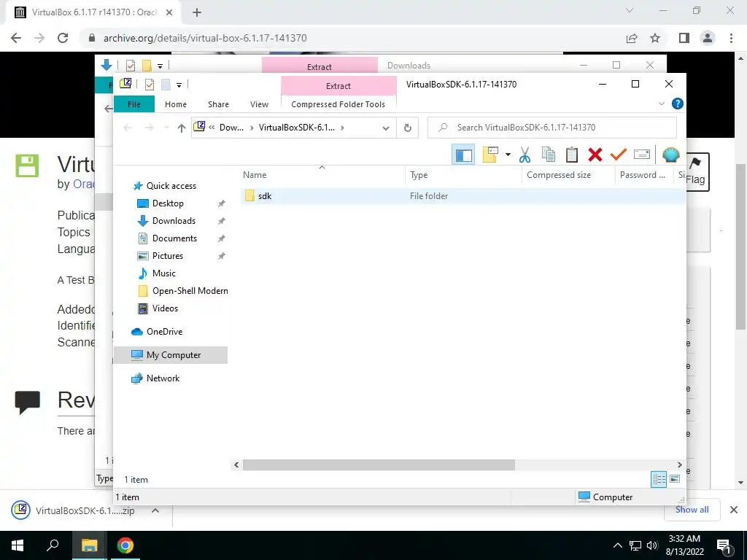Click the Dow... breadcrumb in address bar
This screenshot has height=560, width=747.
231,128
